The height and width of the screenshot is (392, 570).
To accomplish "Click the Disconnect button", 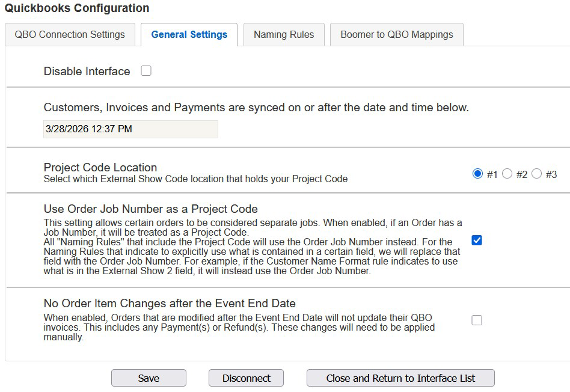I will click(x=246, y=378).
